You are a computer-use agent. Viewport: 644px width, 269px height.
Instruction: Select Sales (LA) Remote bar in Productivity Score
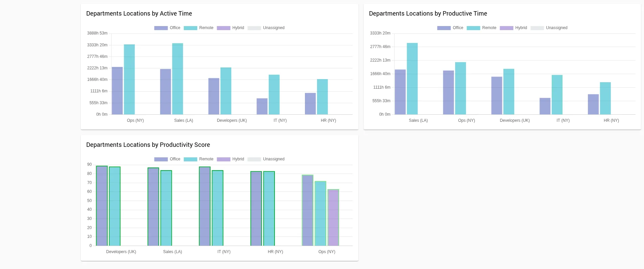(x=166, y=208)
